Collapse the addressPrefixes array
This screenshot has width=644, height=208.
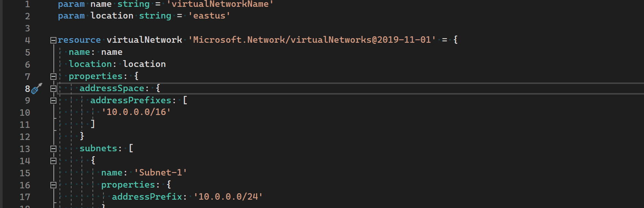[x=53, y=101]
